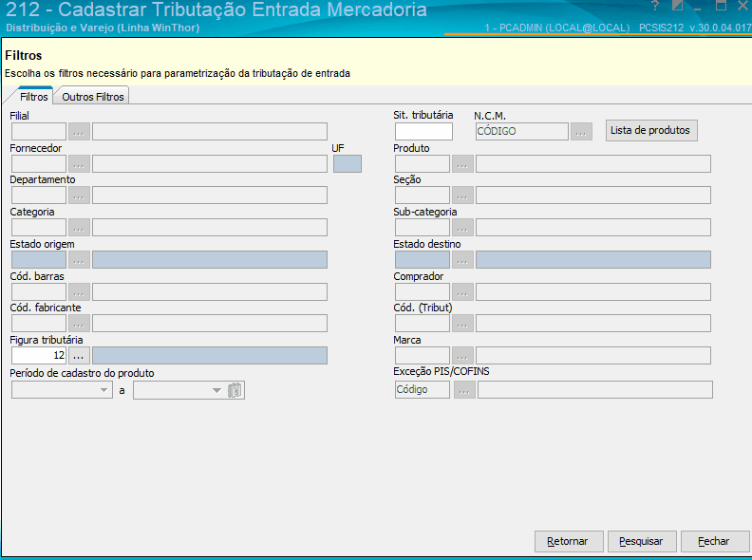Focus the Cód. fabricante code field
Viewport: 752px width, 560px height.
point(39,323)
